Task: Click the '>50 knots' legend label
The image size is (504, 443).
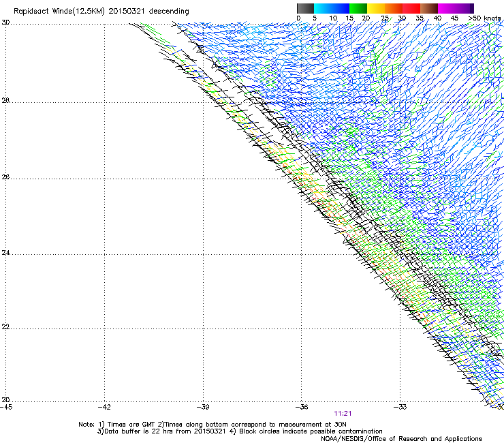Action: 484,18
